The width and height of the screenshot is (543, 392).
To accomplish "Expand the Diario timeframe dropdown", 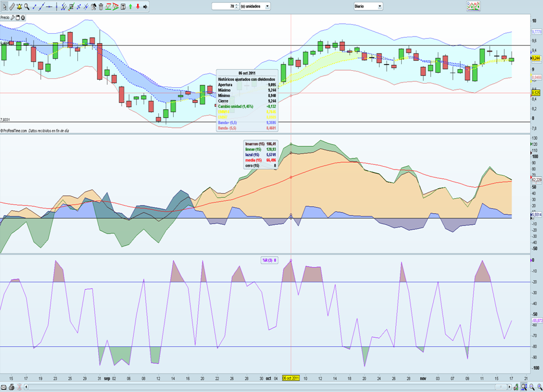I will click(380, 6).
